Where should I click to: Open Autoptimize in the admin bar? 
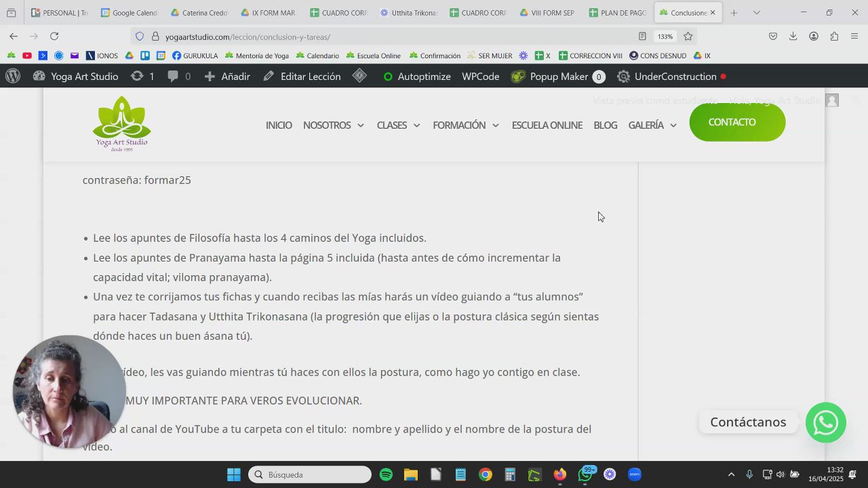click(416, 77)
